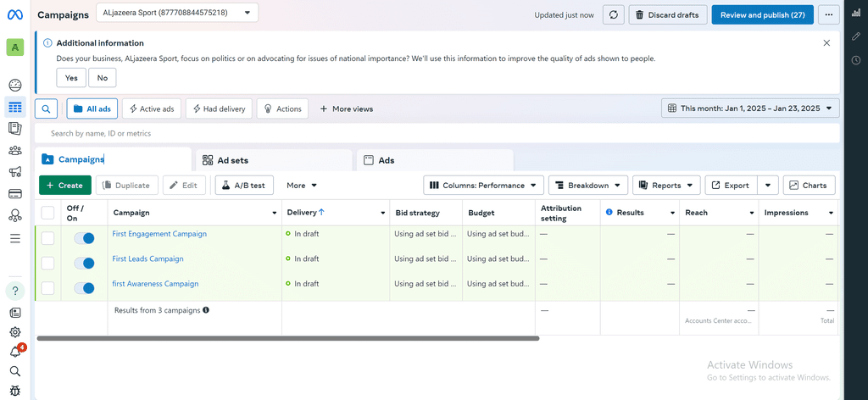Open the First Engagement Campaign link
Screen dimensions: 868x400
point(159,233)
